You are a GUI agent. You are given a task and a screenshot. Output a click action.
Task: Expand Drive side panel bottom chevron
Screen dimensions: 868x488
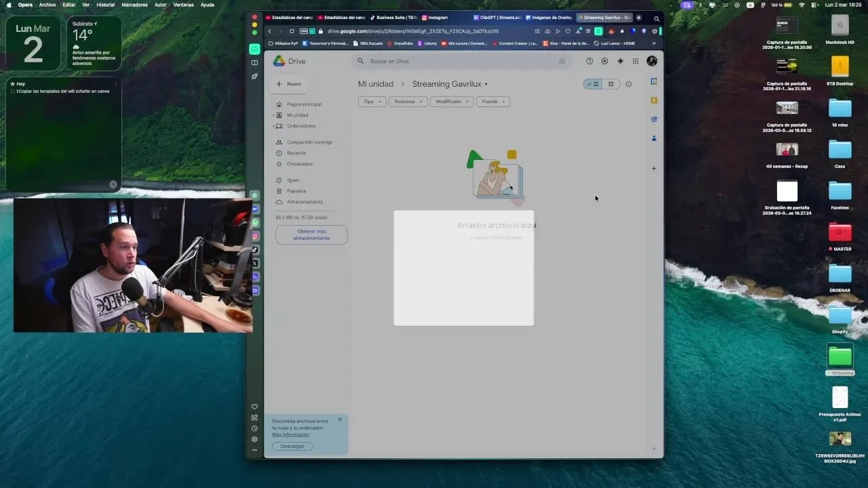pyautogui.click(x=654, y=449)
